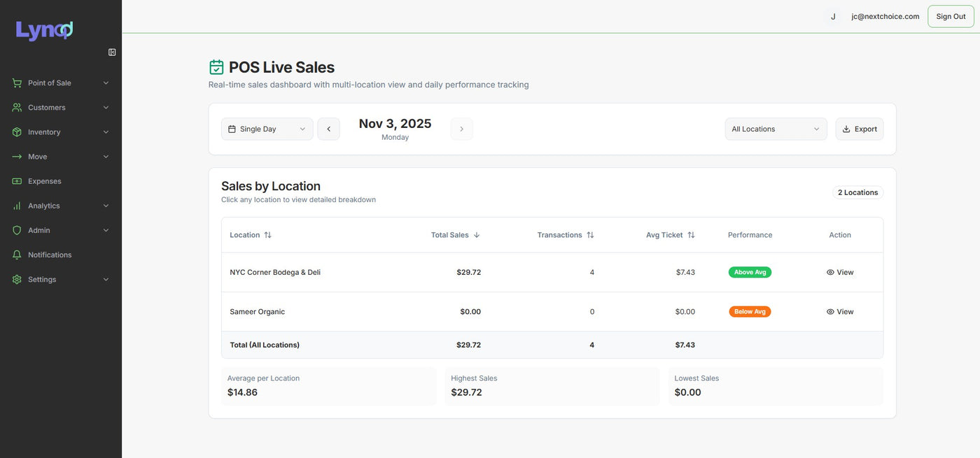
Task: Open the All Locations filter dropdown
Action: click(775, 129)
